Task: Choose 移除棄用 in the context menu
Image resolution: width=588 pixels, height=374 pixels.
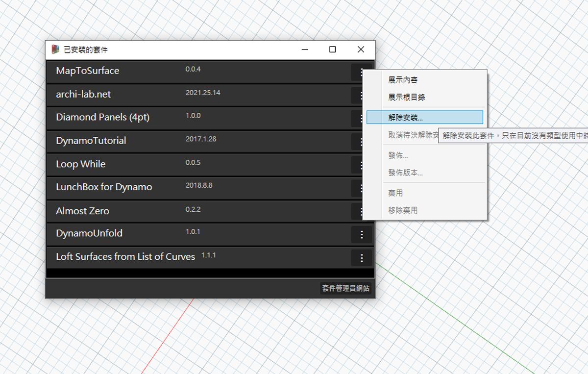Action: (425, 210)
